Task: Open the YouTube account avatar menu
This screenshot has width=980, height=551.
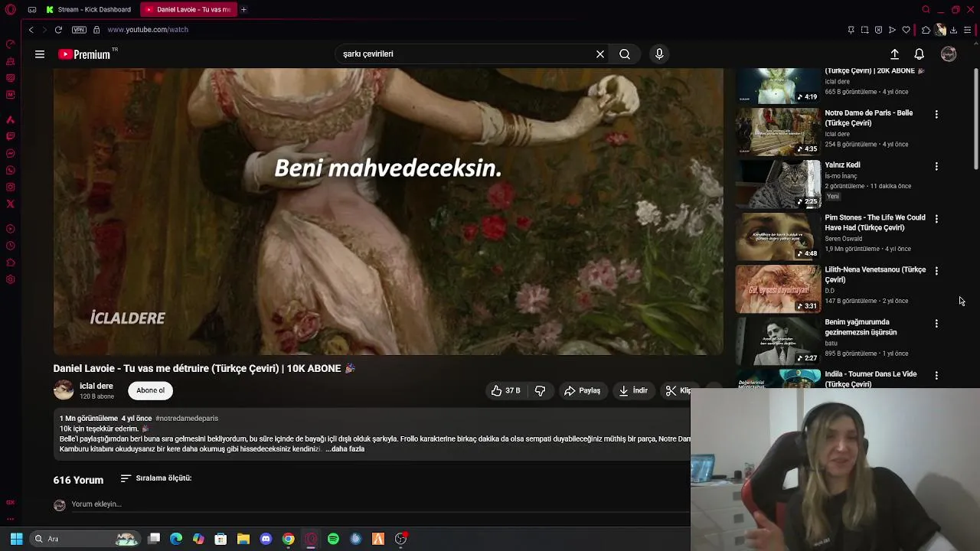Action: coord(949,54)
